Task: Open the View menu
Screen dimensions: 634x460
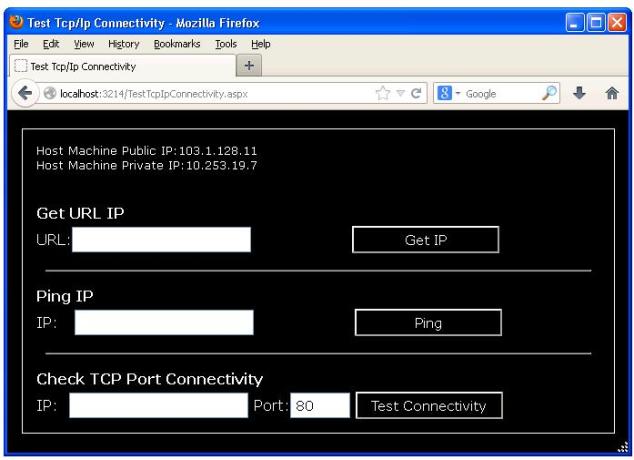Action: [84, 44]
